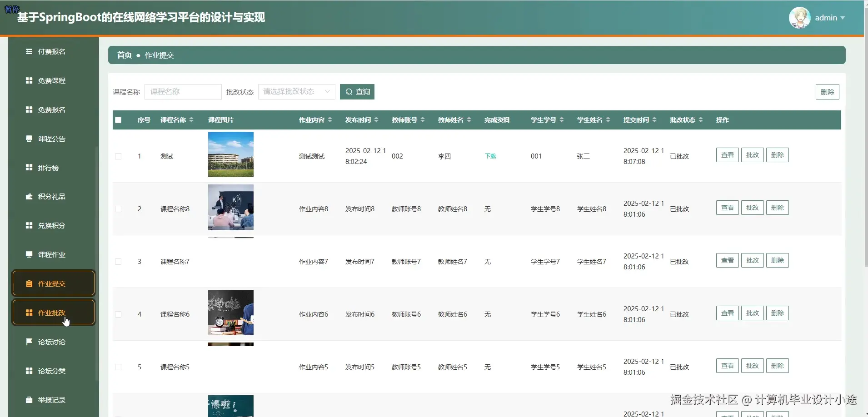Viewport: 868px width, 417px height.
Task: Click the 免费课程 grid icon in sidebar
Action: point(29,80)
